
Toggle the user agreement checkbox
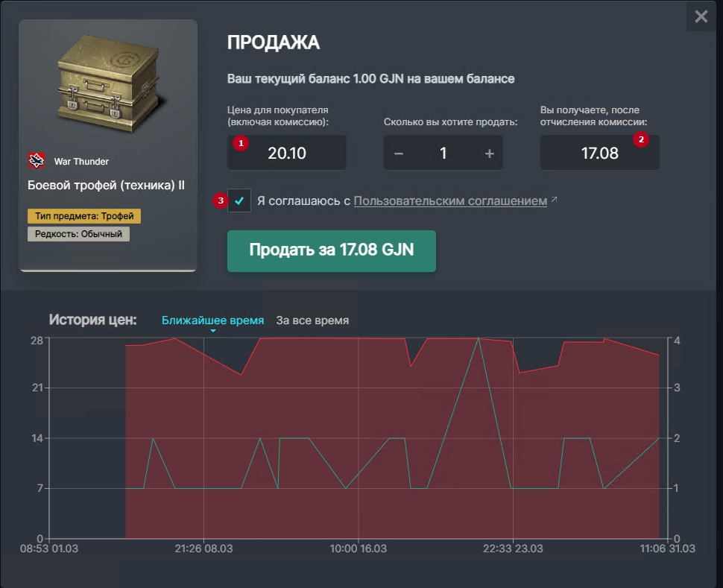pyautogui.click(x=239, y=200)
